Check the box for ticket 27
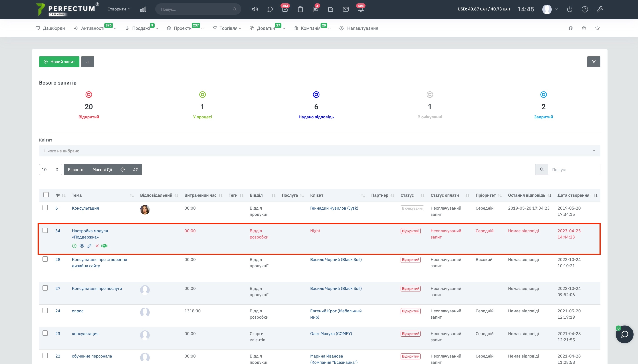 coord(45,288)
